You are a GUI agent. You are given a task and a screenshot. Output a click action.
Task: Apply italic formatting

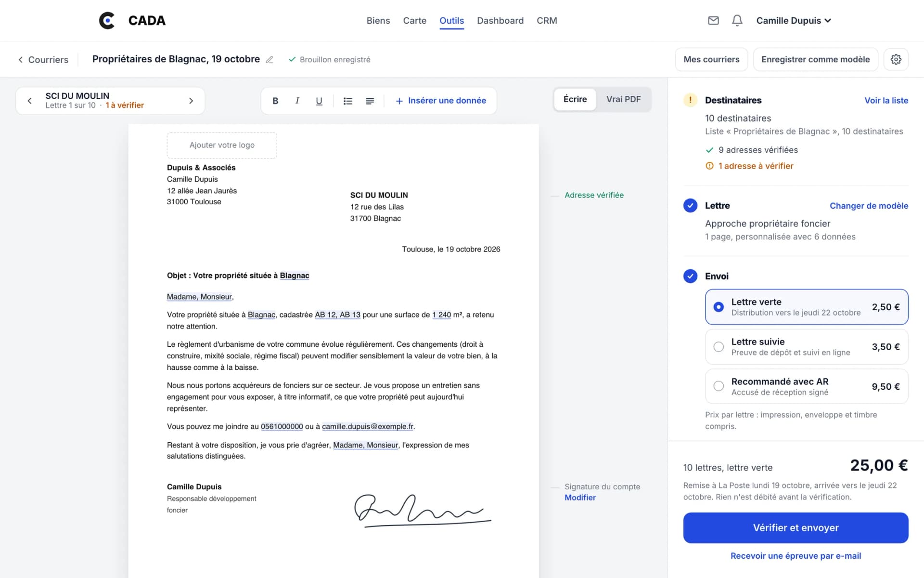point(297,101)
